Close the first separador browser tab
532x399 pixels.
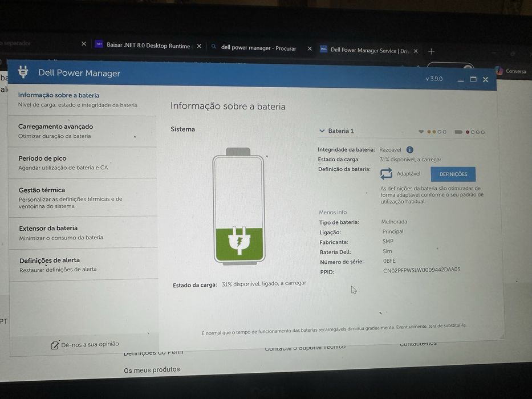click(84, 44)
